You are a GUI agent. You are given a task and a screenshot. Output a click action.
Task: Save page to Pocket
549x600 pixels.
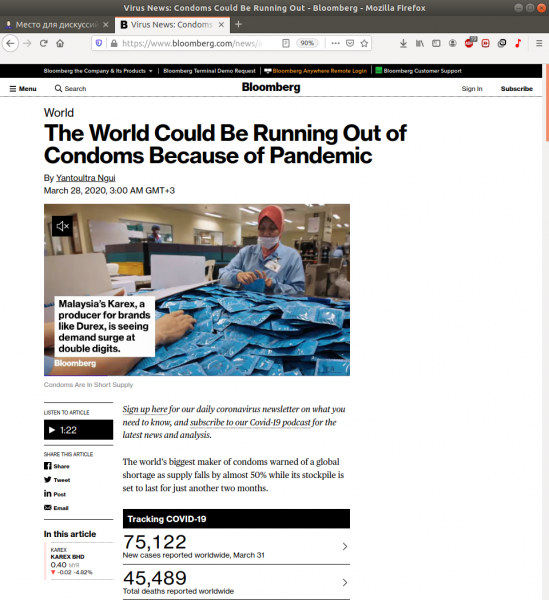coord(350,43)
